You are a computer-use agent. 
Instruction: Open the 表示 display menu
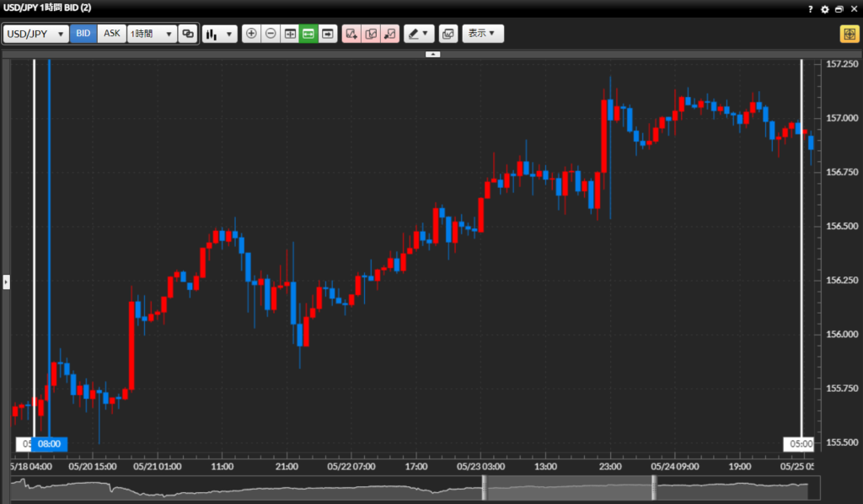[x=483, y=34]
